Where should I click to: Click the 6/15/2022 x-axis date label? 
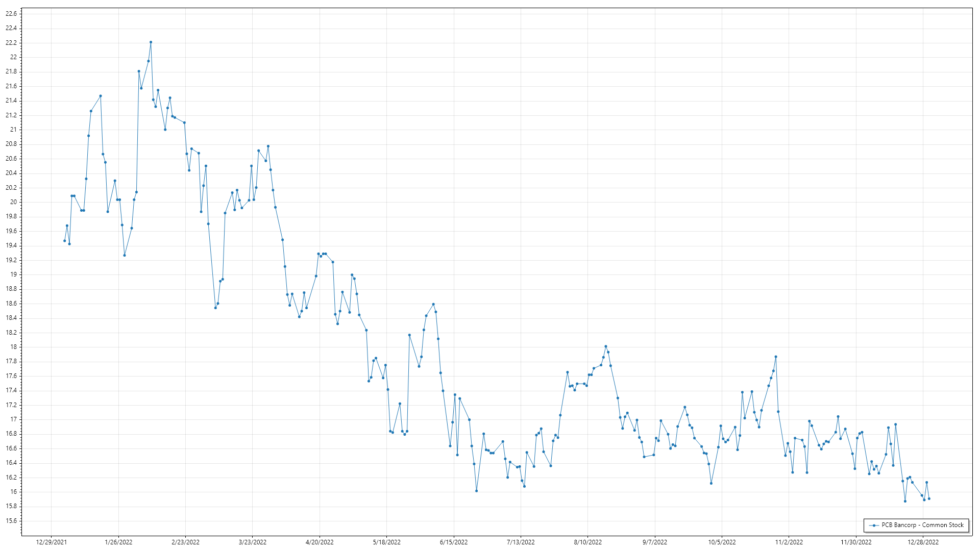tap(454, 542)
